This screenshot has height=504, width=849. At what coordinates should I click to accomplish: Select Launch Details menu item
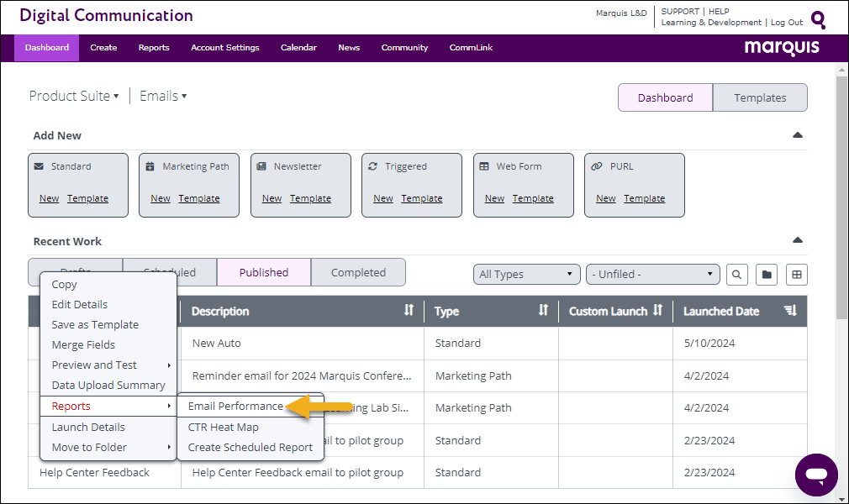tap(88, 427)
